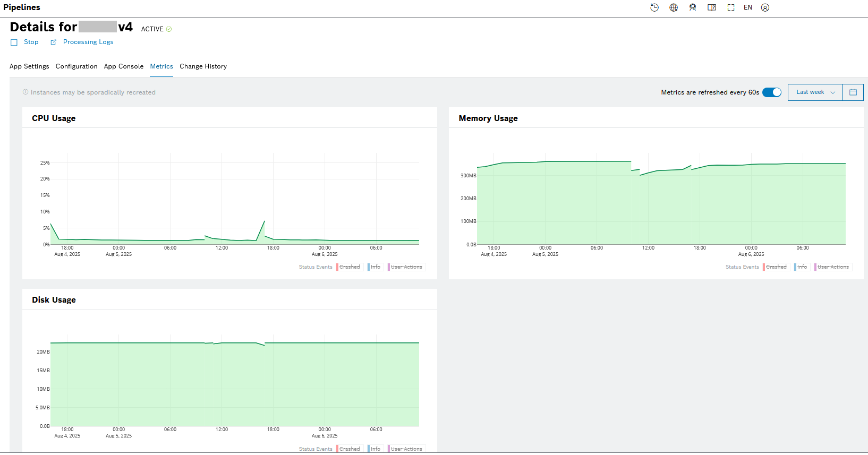The image size is (868, 455).
Task: Go to the Configuration tab
Action: [76, 66]
